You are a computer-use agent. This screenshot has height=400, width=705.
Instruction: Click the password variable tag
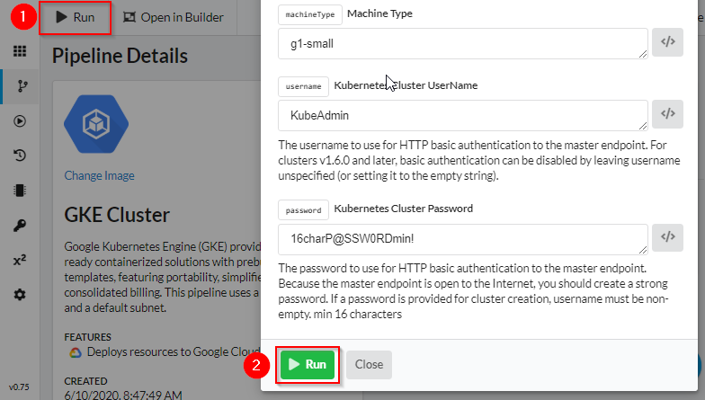[x=303, y=210]
